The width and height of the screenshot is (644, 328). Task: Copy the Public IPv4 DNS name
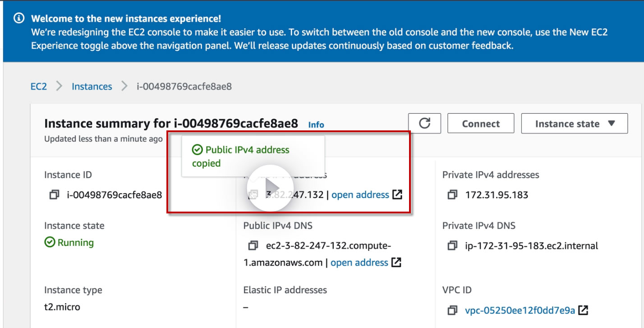click(x=253, y=246)
